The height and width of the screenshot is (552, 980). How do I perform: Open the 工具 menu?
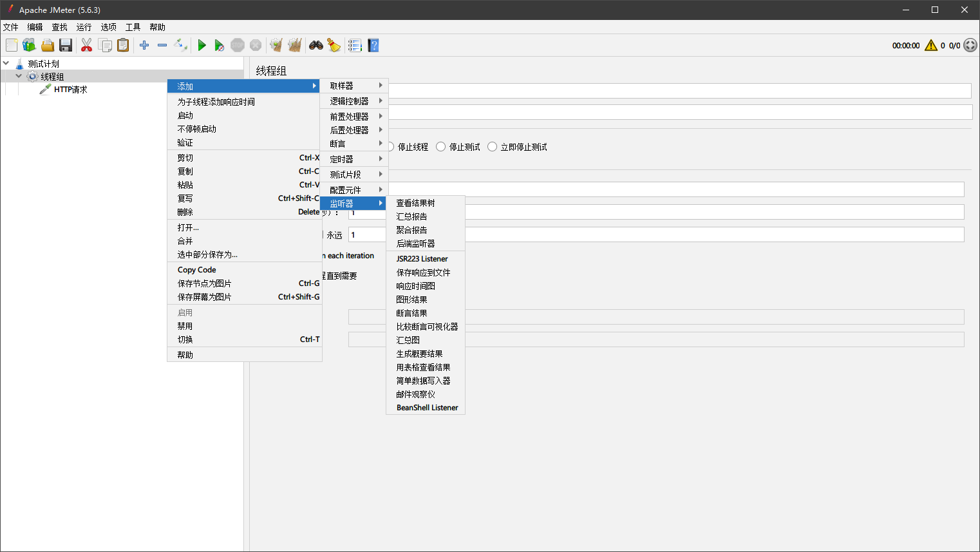[x=133, y=27]
